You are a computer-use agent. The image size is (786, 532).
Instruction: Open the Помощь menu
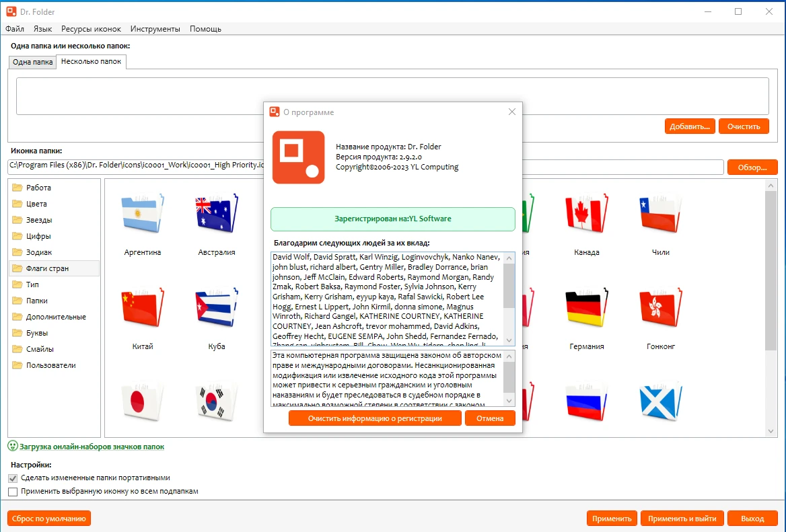205,28
